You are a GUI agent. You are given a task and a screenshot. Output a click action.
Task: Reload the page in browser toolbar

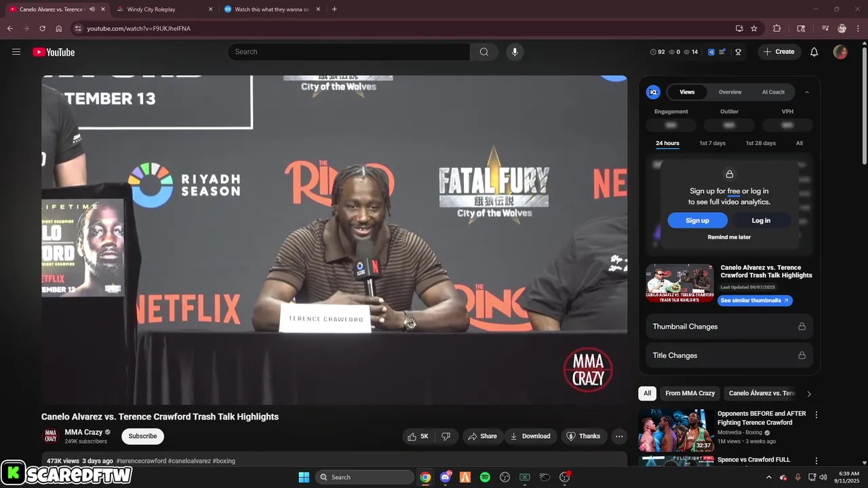click(42, 28)
